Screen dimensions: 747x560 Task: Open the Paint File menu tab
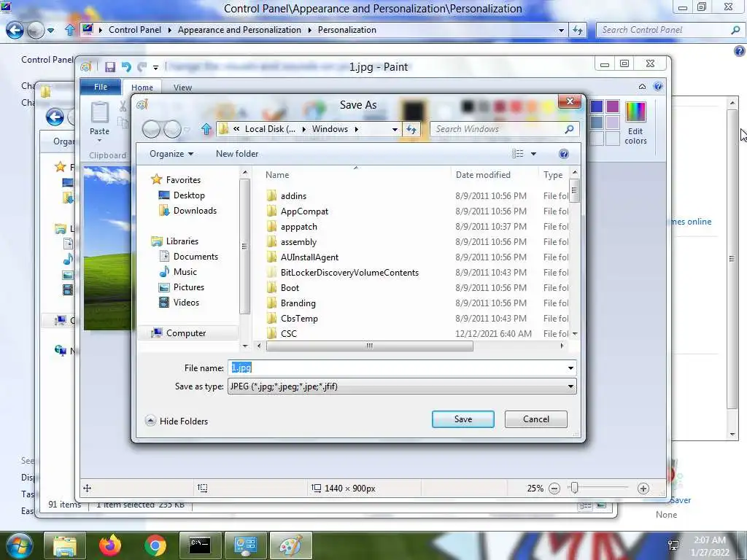click(101, 87)
